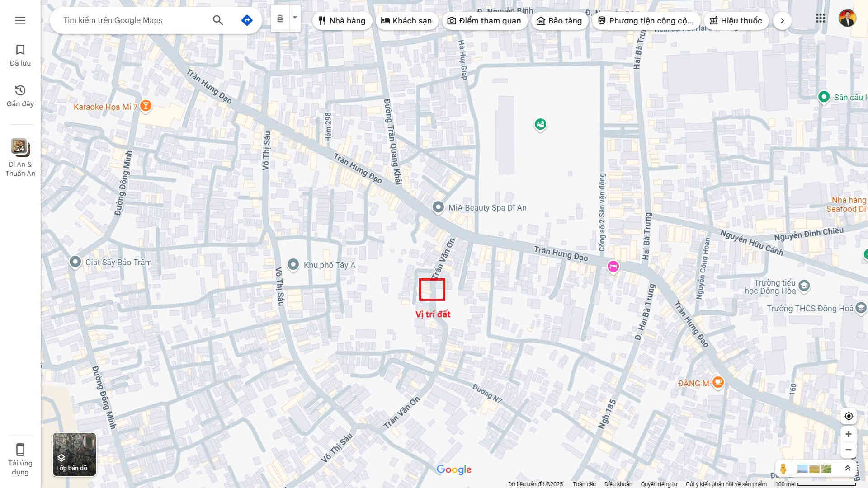Open the Đã lưu saved places
The width and height of the screenshot is (868, 488).
20,55
